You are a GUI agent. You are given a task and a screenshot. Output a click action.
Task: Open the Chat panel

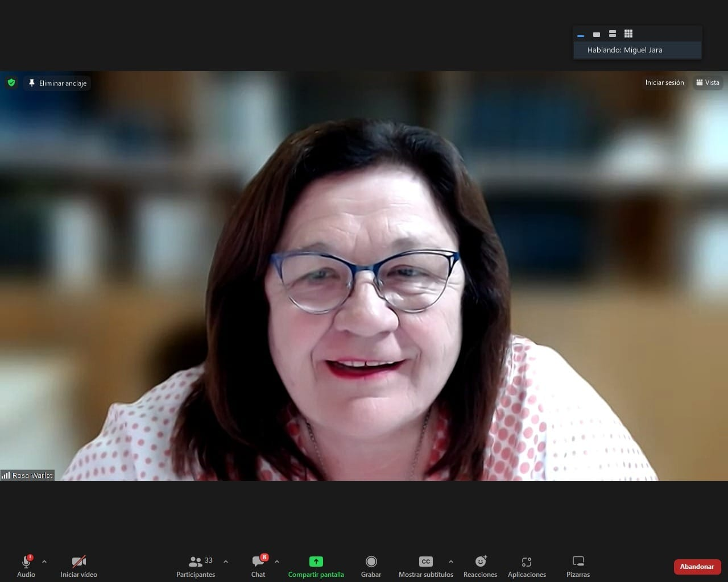point(258,566)
